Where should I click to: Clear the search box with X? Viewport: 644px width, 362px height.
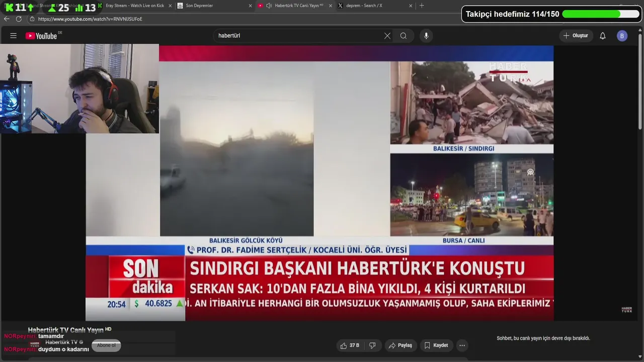coord(387,36)
